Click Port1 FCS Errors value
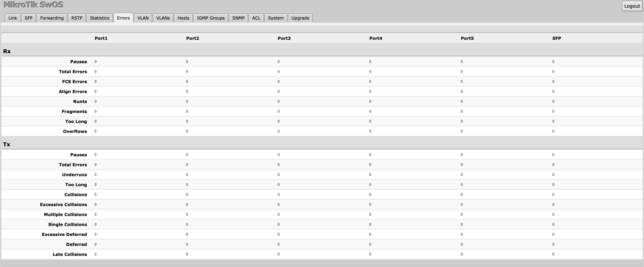The image size is (644, 267). tap(95, 82)
